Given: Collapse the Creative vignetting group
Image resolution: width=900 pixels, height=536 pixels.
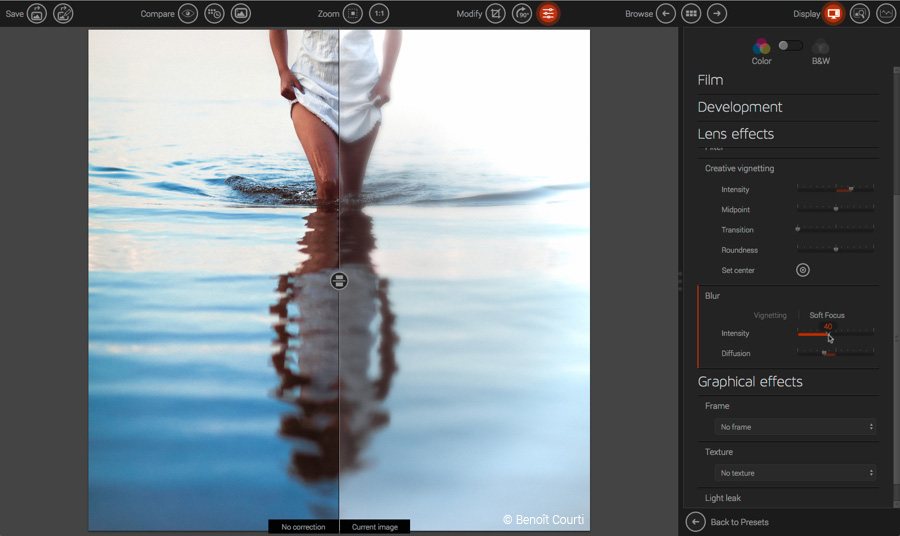Looking at the screenshot, I should 739,168.
